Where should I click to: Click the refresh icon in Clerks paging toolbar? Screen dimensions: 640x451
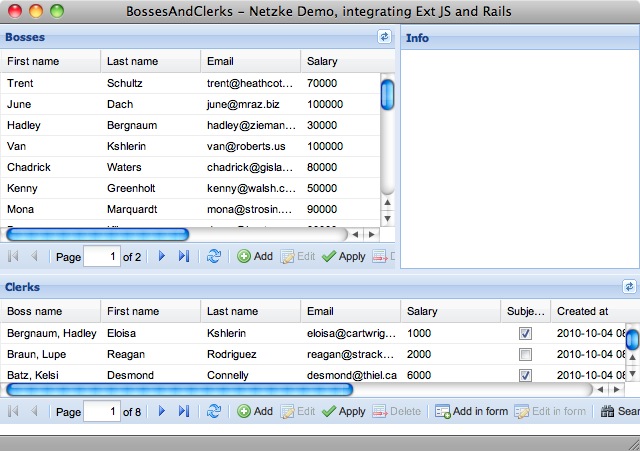pyautogui.click(x=214, y=411)
